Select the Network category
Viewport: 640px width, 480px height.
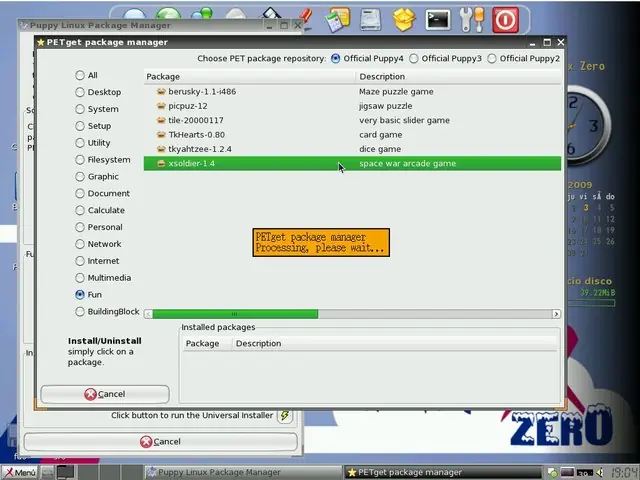tap(98, 244)
